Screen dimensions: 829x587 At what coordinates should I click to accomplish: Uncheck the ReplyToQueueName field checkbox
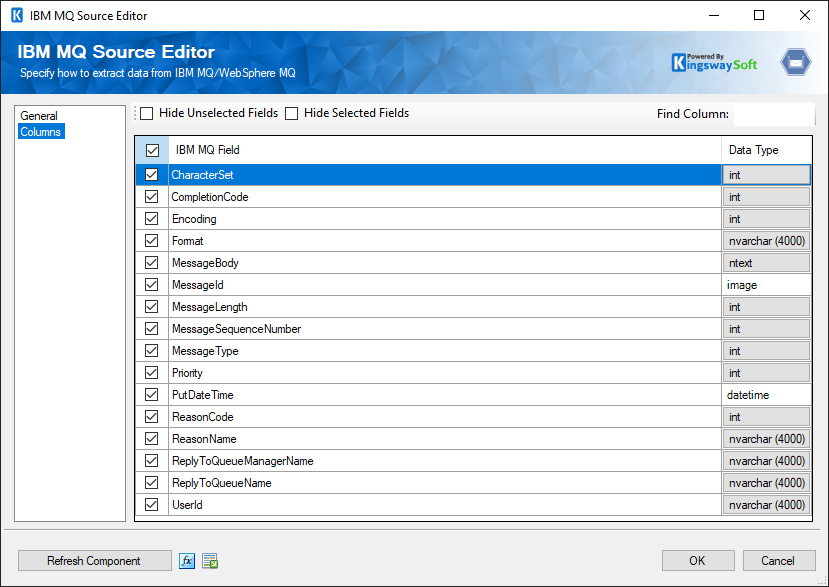152,483
